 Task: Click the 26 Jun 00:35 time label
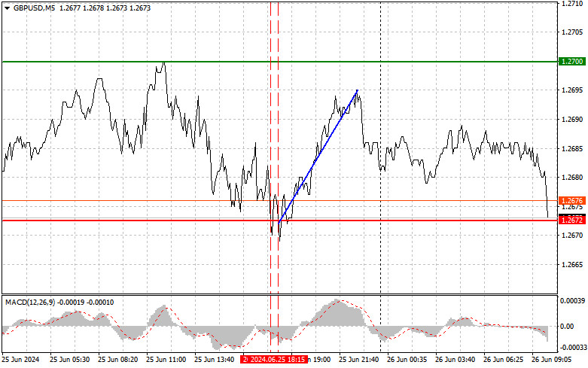tap(407, 360)
